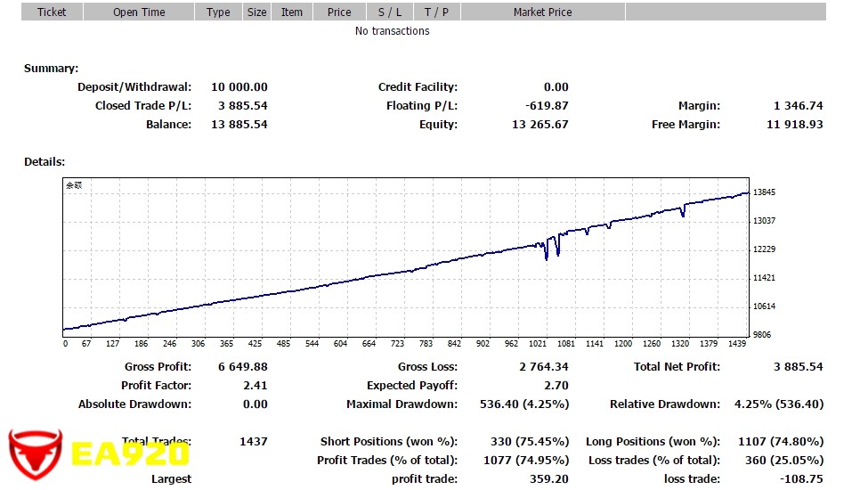
Task: Select the Free Margin value 11 918.93
Action: (x=793, y=125)
